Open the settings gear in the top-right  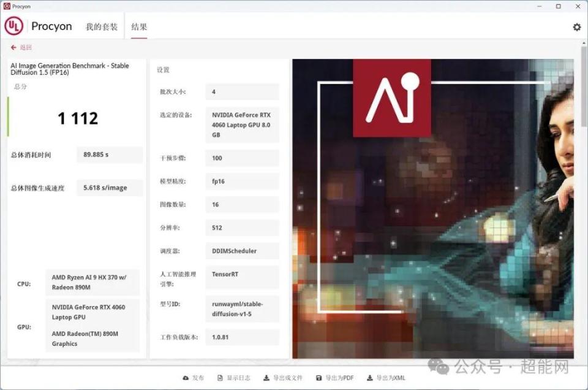pyautogui.click(x=576, y=27)
